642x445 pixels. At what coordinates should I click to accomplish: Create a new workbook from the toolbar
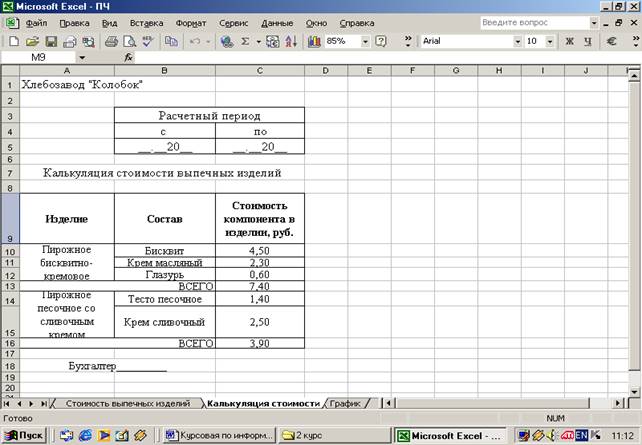tap(13, 42)
